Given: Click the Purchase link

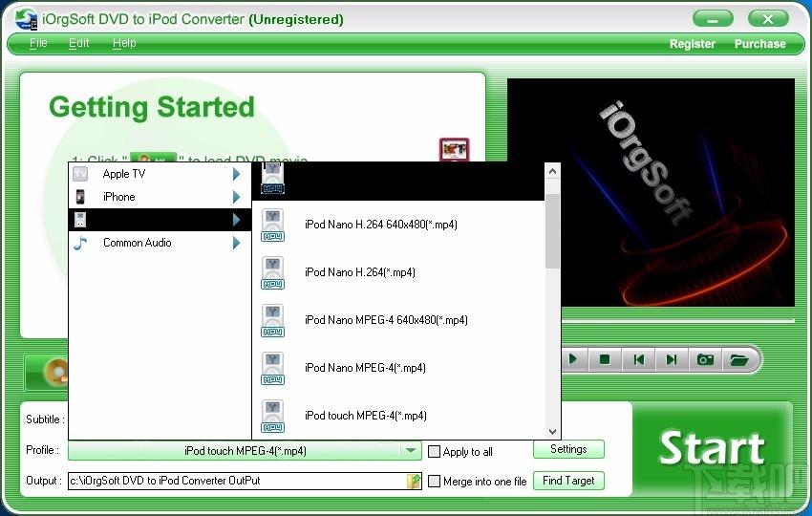Looking at the screenshot, I should [760, 44].
